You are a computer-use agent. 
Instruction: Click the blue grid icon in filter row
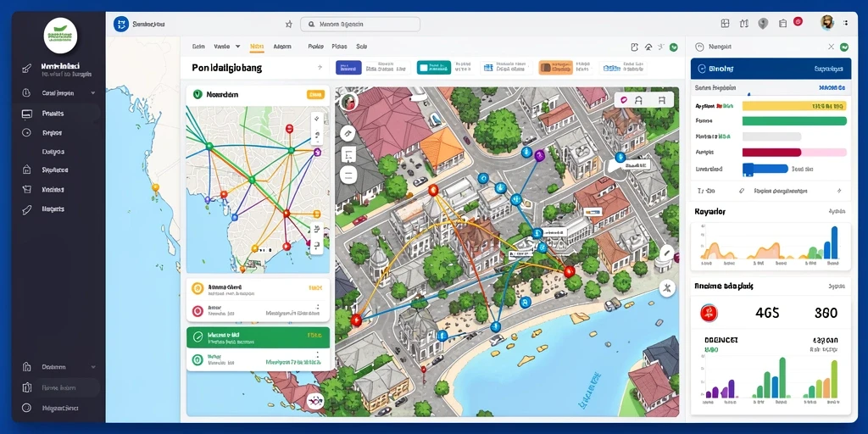488,68
